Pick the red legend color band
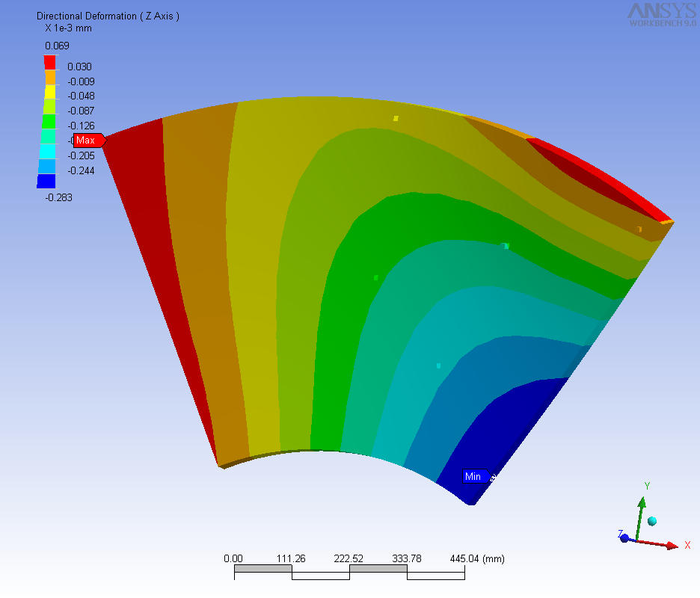 point(49,62)
